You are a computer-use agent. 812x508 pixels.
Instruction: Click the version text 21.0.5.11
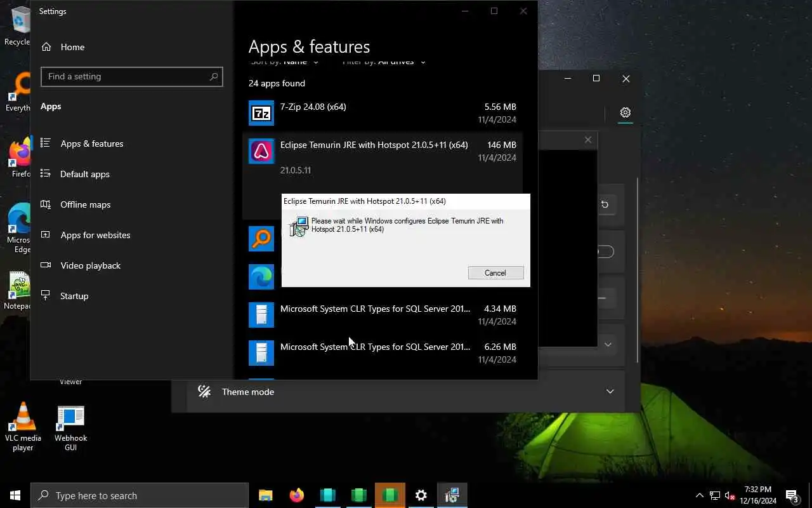[x=296, y=170]
